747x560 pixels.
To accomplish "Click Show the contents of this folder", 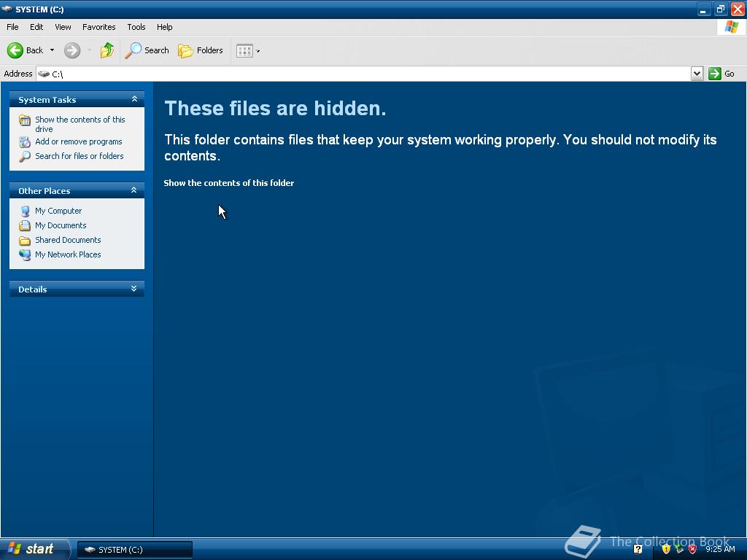I will point(228,183).
